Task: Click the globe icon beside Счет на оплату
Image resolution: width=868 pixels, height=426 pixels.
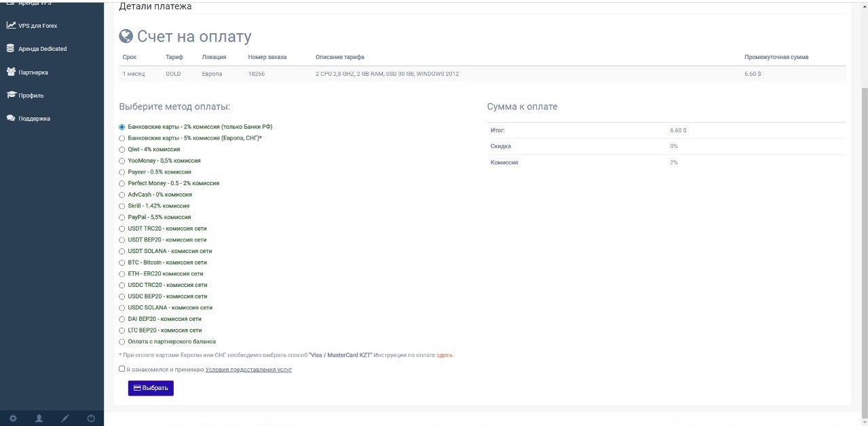Action: (x=126, y=36)
